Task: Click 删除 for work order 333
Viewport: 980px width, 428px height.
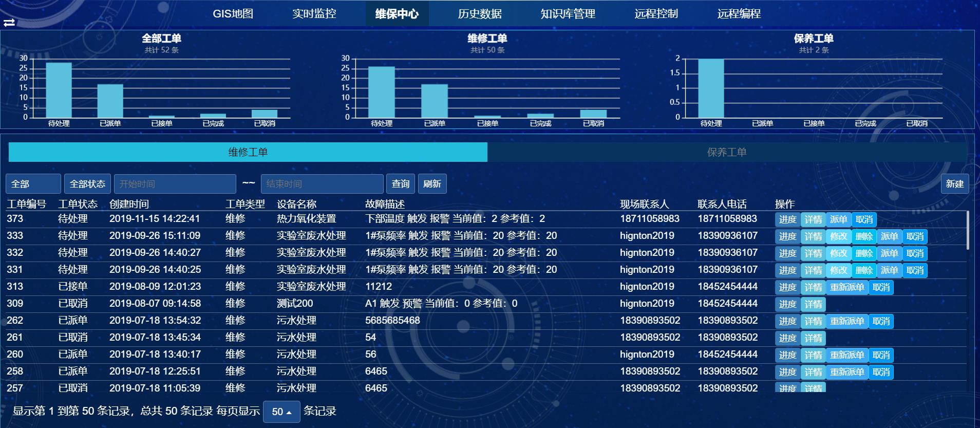Action: click(864, 236)
